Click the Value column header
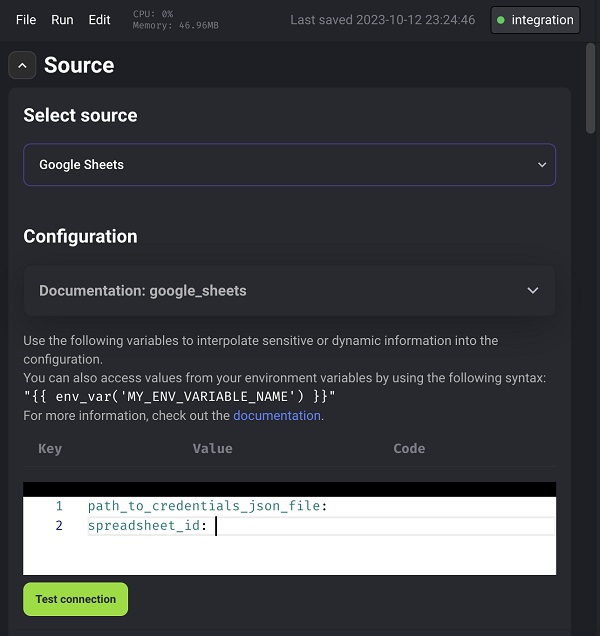Screen dimensions: 600x636 213,449
